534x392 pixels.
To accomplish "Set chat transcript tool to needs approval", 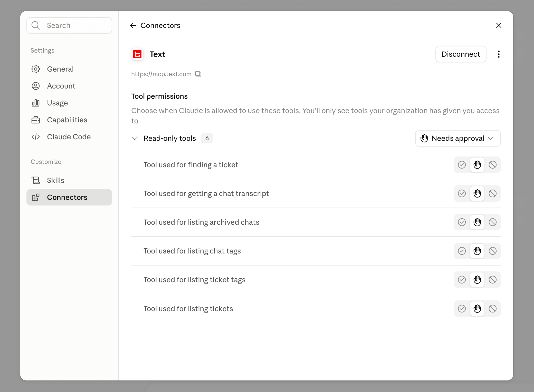I will [477, 193].
